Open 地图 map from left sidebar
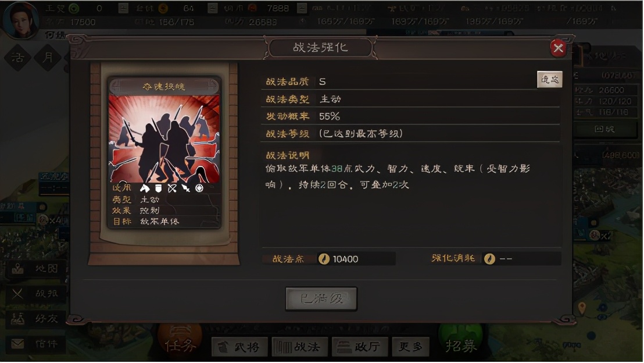The height and width of the screenshot is (363, 644). tap(35, 269)
